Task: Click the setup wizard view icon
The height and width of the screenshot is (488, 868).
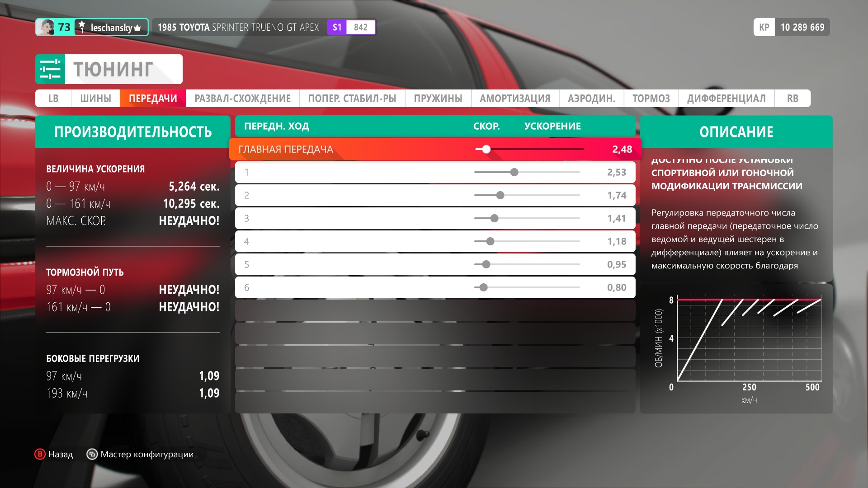Action: (92, 454)
